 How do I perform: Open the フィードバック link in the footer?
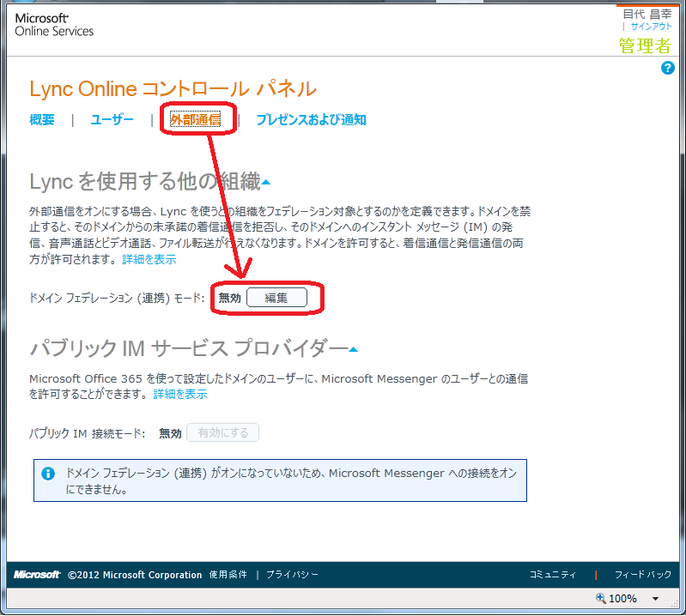(x=643, y=575)
